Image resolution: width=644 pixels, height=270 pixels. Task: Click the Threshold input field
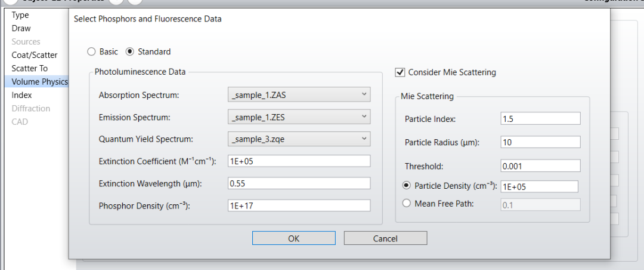point(540,165)
